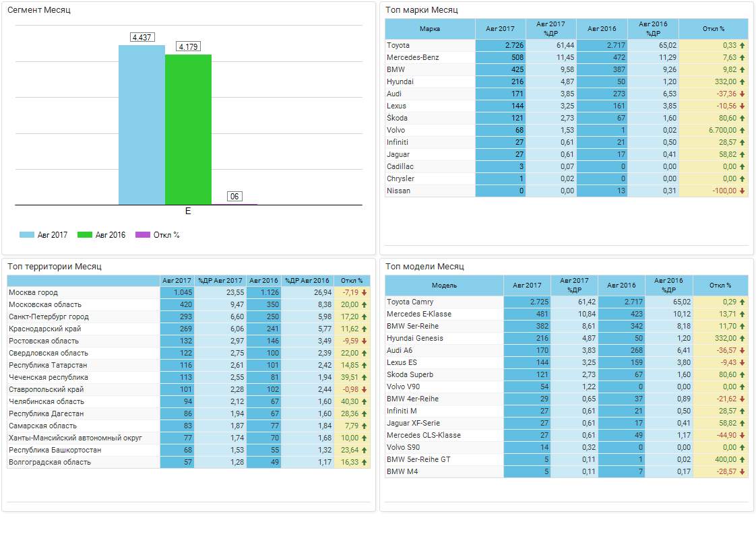Click the purple Откл % legend swatch

pos(143,235)
